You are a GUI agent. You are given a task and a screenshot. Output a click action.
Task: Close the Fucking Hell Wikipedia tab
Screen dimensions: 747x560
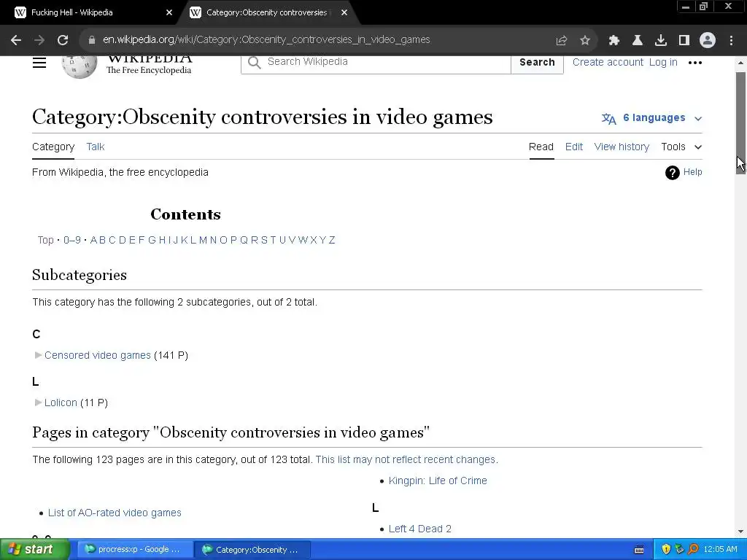[x=169, y=13]
